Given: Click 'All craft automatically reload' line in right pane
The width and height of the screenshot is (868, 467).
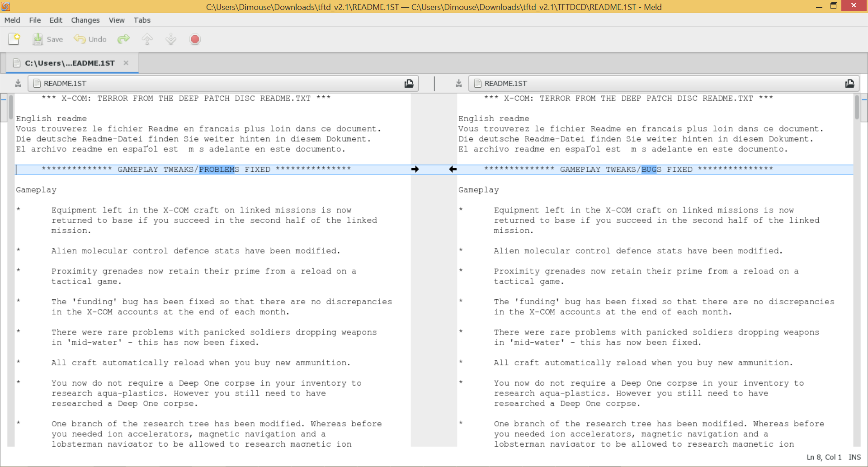Looking at the screenshot, I should (643, 363).
